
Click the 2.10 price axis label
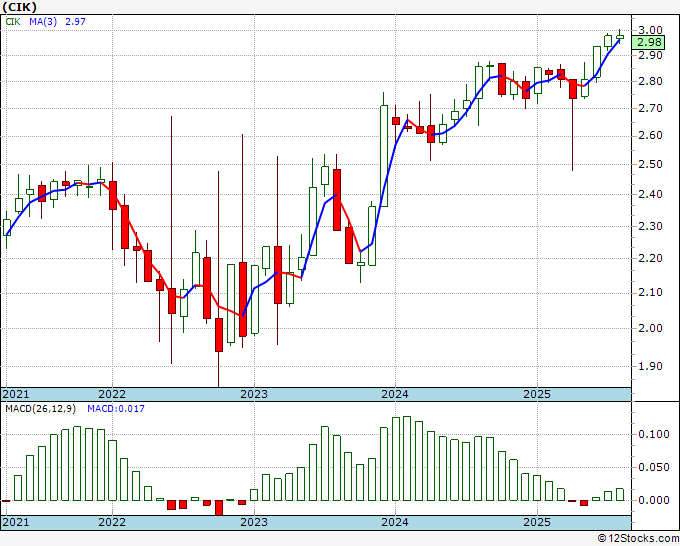[651, 292]
